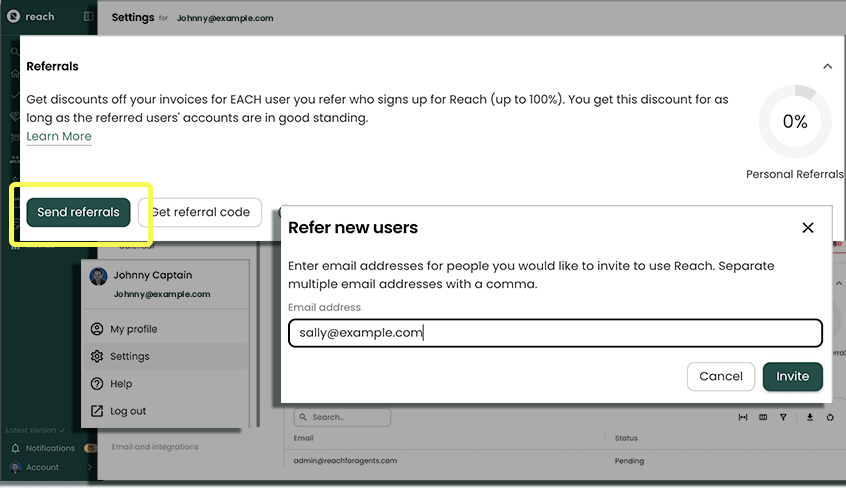Open My profile from the user menu
Image resolution: width=846 pixels, height=500 pixels.
(133, 329)
